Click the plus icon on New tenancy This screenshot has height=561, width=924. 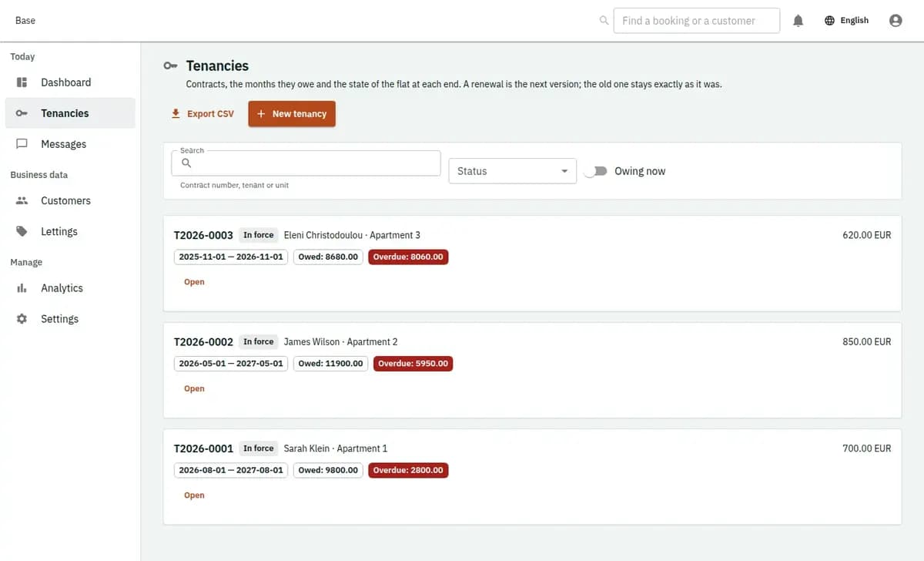261,113
